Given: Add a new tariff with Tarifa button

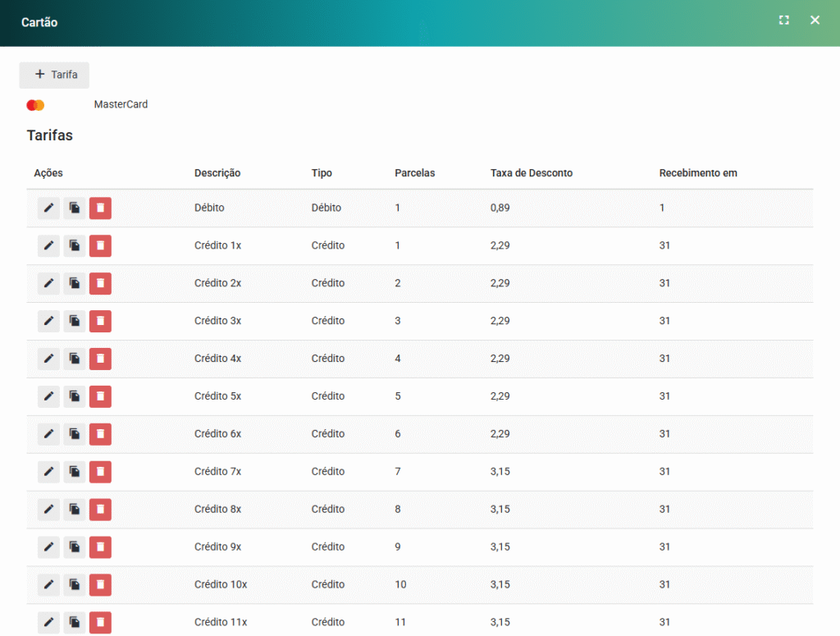Looking at the screenshot, I should (x=54, y=75).
